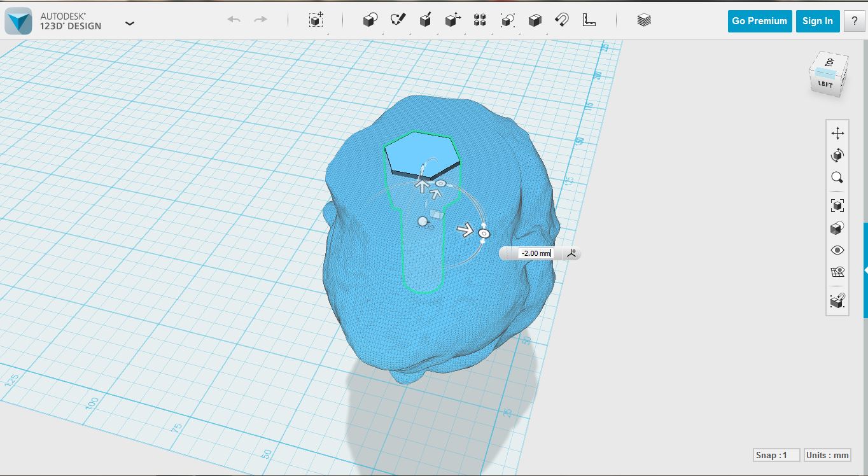Viewport: 868px width, 476px height.
Task: Redo the last action
Action: tap(261, 20)
